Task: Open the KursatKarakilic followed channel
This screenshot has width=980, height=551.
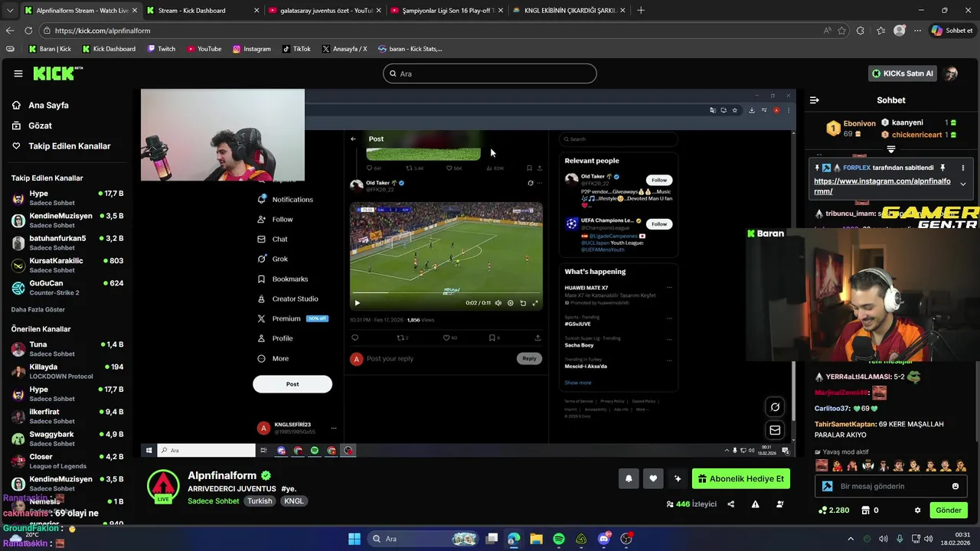Action: [67, 265]
